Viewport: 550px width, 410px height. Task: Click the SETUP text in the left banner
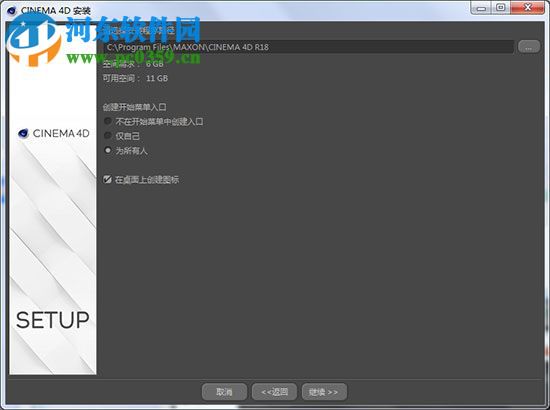tap(53, 320)
